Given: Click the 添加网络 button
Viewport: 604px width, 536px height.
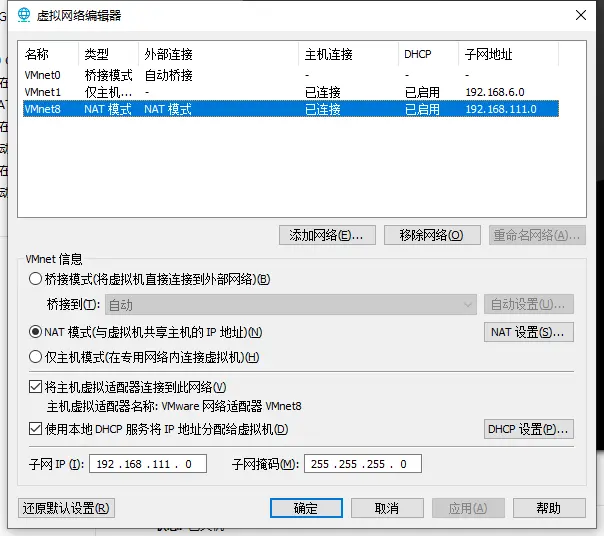Looking at the screenshot, I should click(x=327, y=235).
